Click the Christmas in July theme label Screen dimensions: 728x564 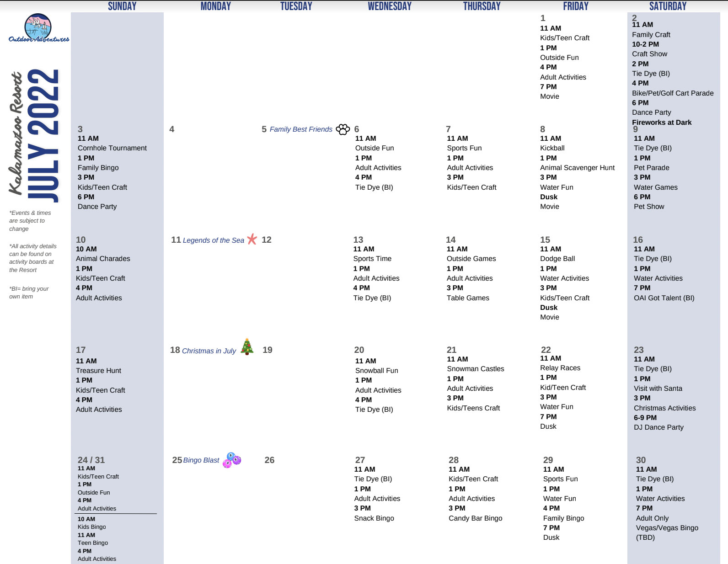[209, 351]
